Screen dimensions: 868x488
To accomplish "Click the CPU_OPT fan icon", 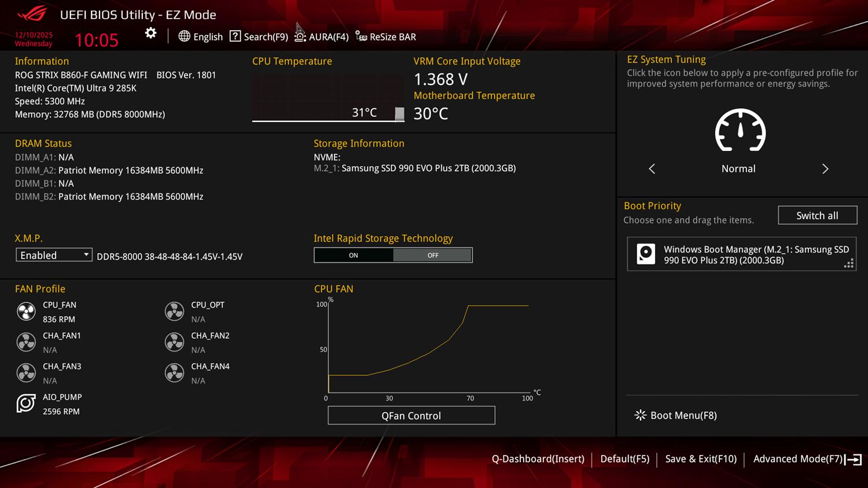I will pos(174,312).
